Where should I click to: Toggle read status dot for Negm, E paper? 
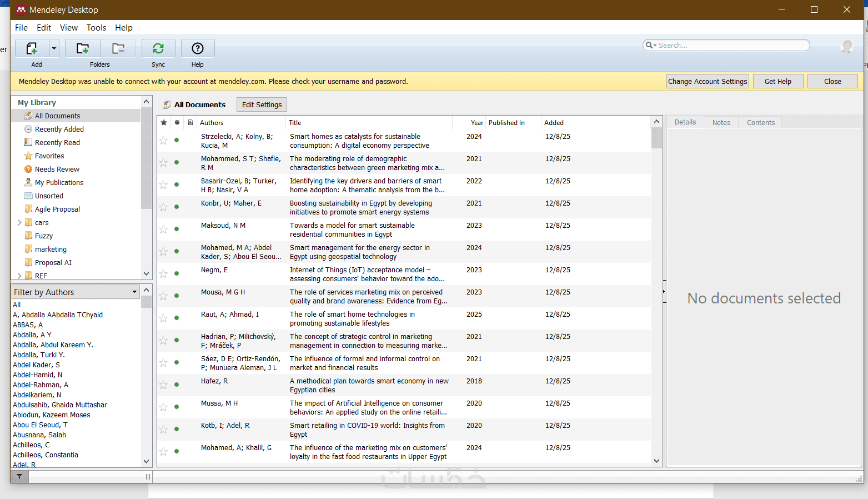tap(177, 273)
